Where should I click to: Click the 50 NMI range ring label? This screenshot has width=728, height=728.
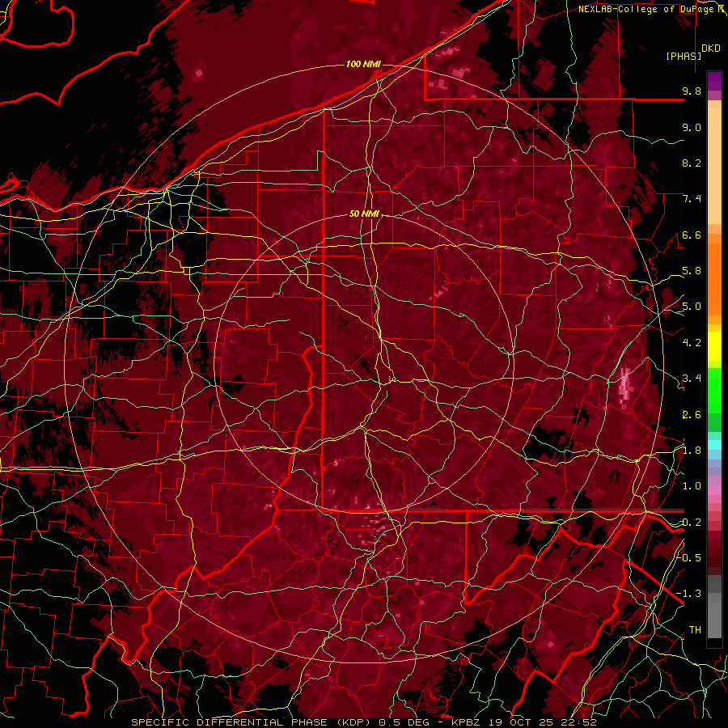pyautogui.click(x=365, y=214)
